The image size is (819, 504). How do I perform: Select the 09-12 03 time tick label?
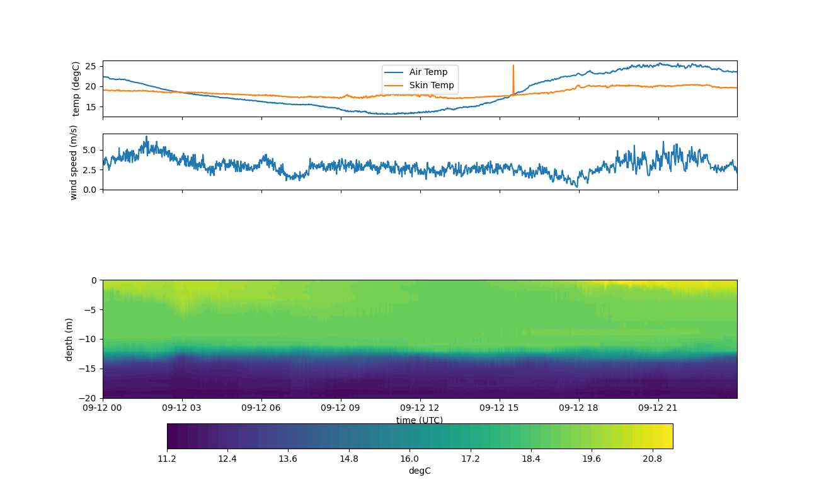[182, 408]
